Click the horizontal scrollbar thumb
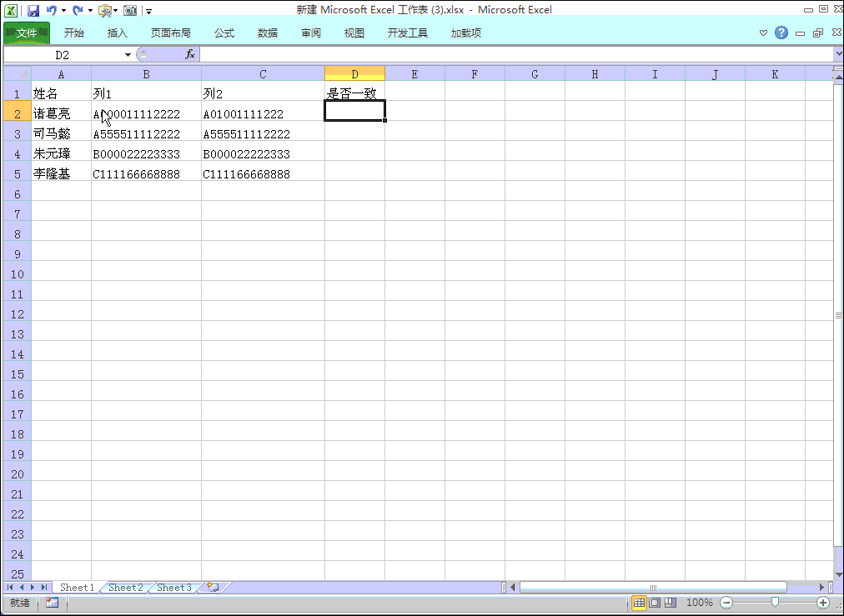 [x=653, y=588]
